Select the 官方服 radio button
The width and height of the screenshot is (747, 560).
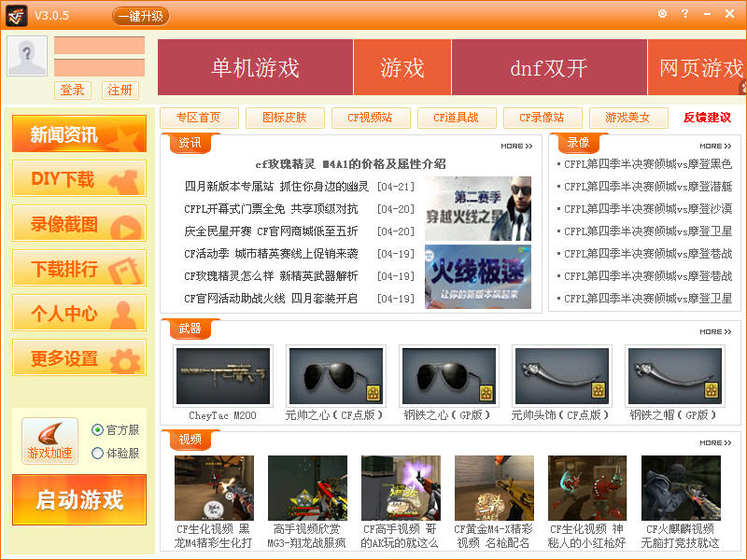click(97, 430)
